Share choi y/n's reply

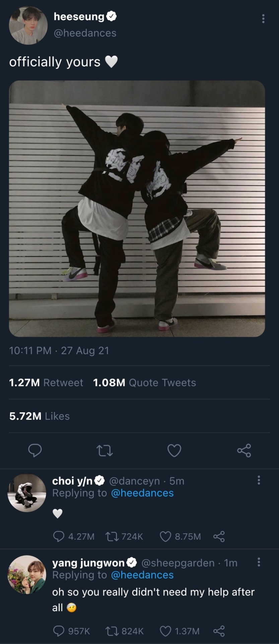click(x=219, y=537)
